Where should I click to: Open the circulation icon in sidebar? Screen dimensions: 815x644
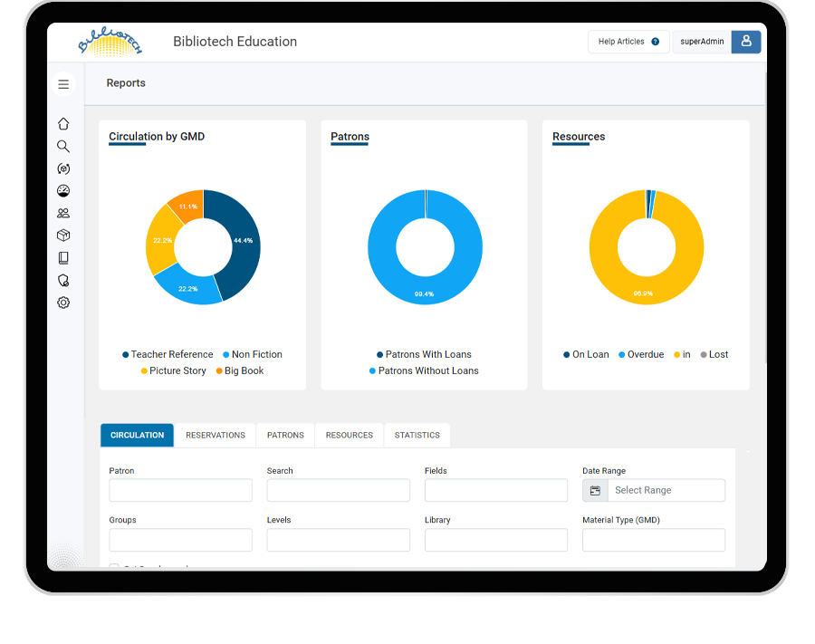pos(63,168)
